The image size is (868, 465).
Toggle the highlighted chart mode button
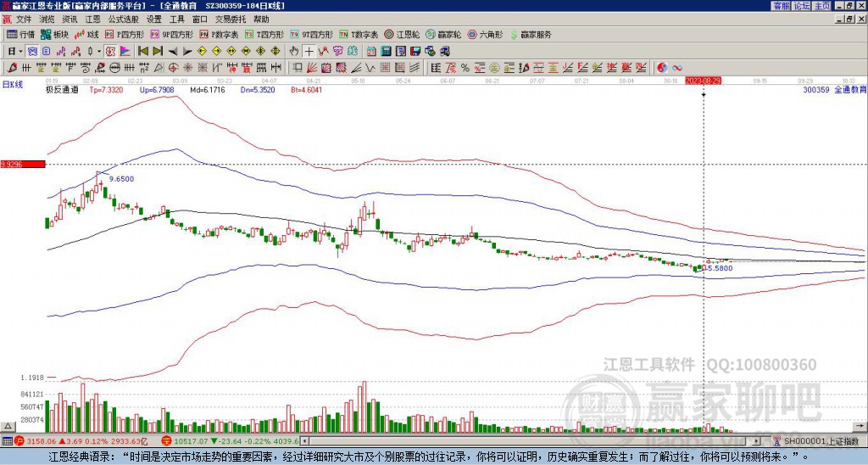pos(33,52)
